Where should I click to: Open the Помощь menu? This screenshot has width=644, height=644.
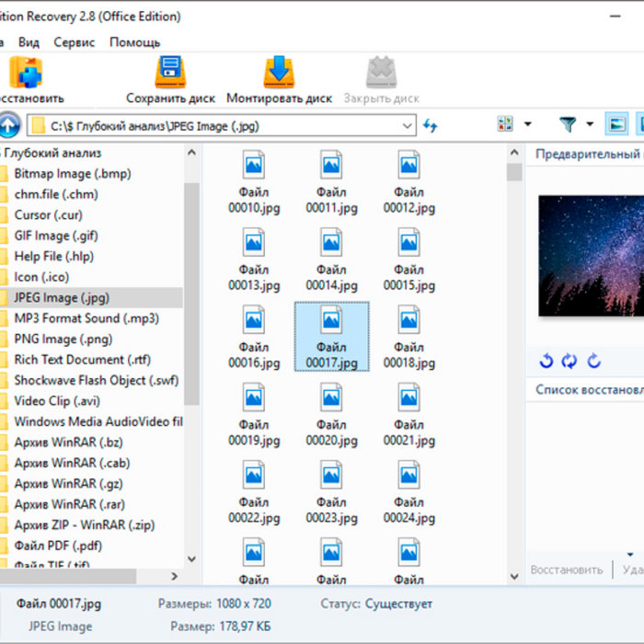tap(134, 42)
